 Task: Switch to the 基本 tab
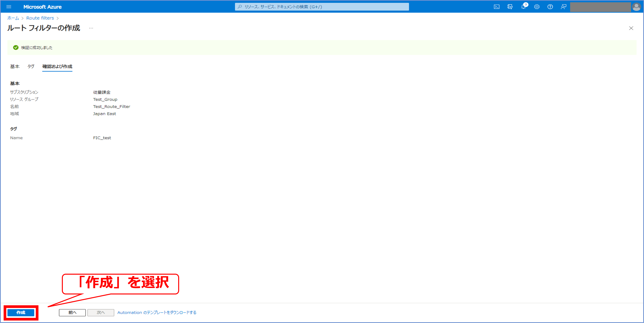click(x=15, y=66)
